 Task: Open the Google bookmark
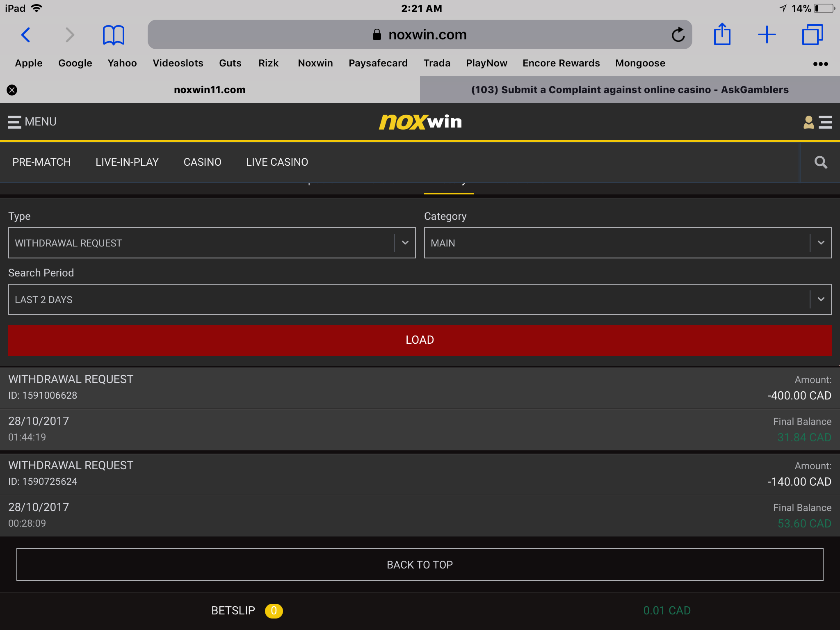pos(75,63)
